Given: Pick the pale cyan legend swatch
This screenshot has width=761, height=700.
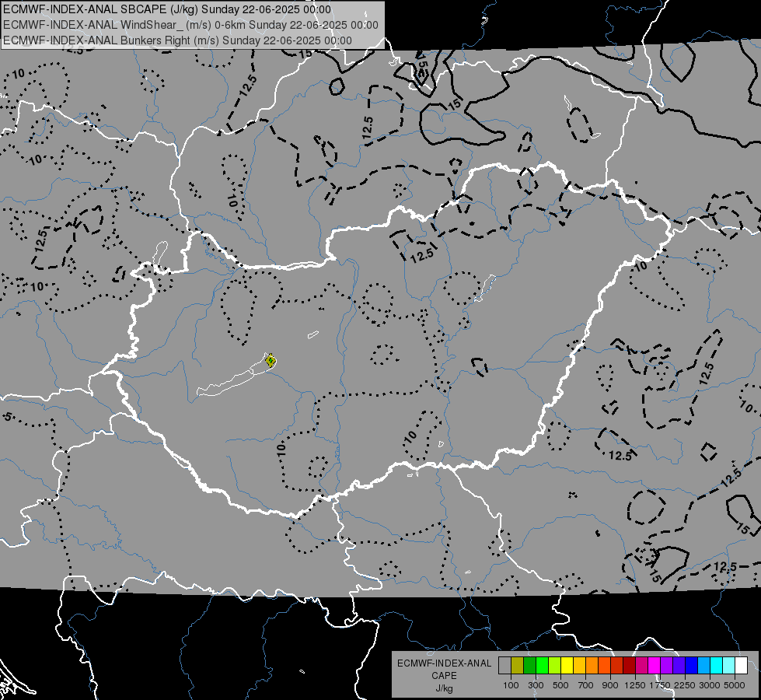Looking at the screenshot, I should (729, 666).
